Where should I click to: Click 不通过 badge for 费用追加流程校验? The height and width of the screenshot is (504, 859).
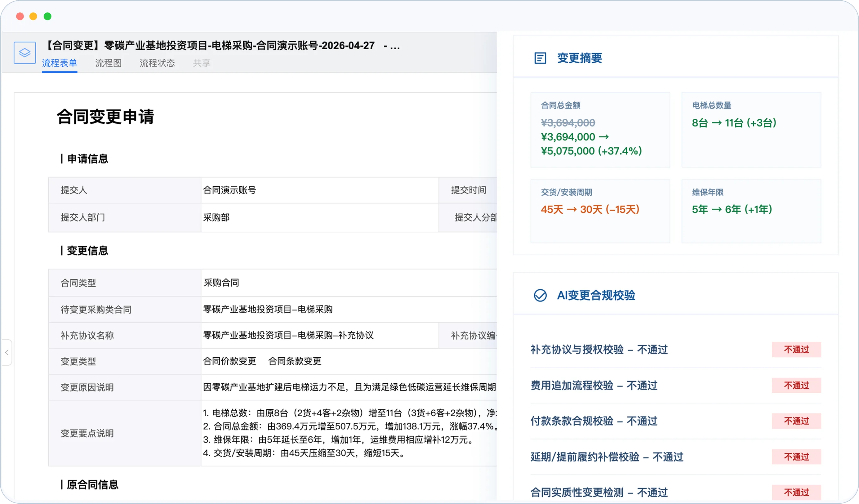797,385
